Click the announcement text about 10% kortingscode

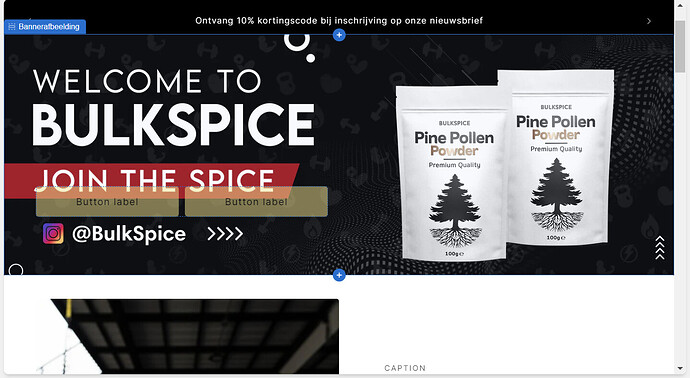coord(339,21)
